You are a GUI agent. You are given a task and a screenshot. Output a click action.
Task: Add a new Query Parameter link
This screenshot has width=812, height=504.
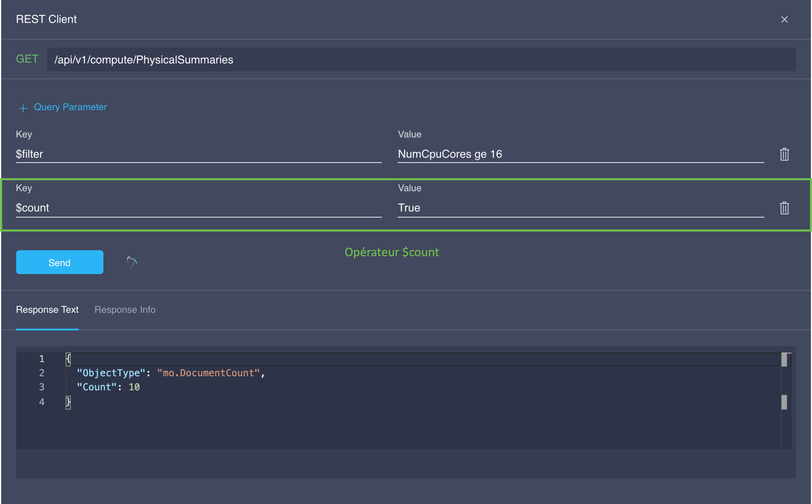pos(70,107)
